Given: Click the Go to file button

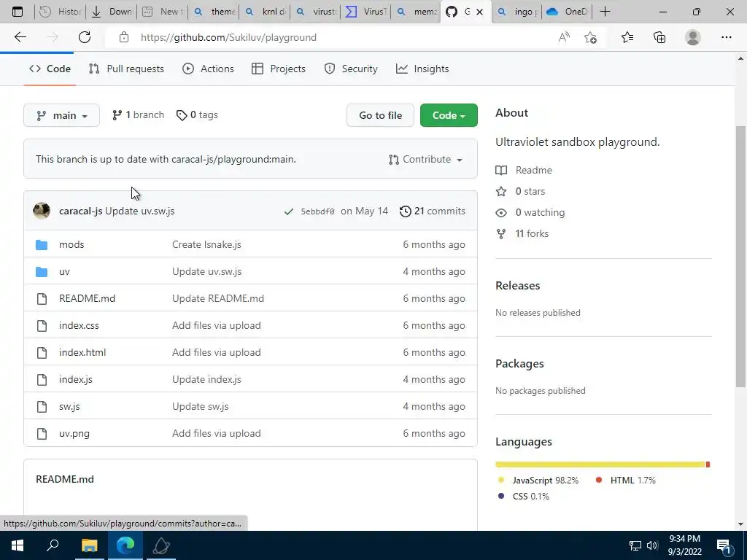Looking at the screenshot, I should click(380, 115).
